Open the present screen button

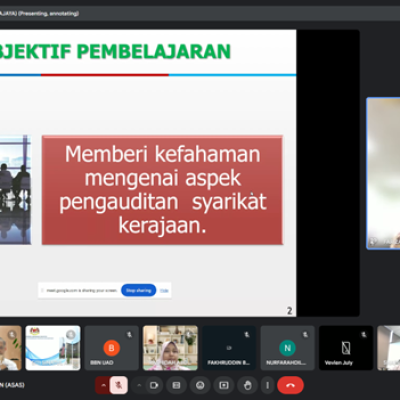[x=224, y=385]
